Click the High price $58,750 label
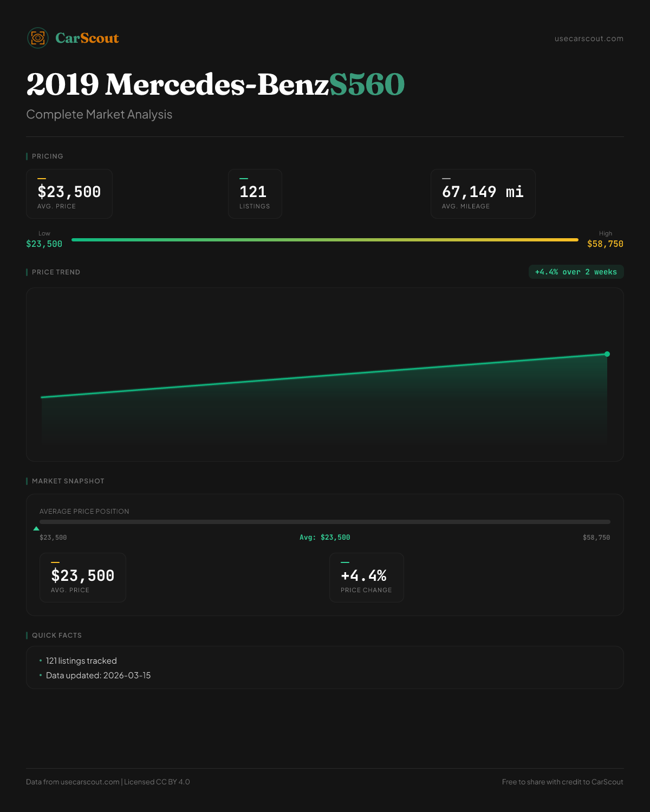 (605, 244)
